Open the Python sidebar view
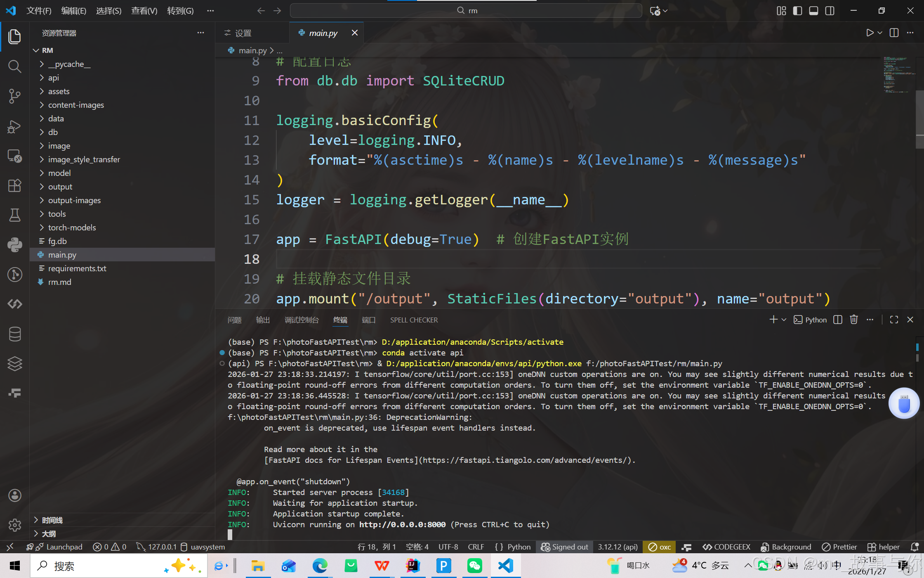The image size is (924, 578). (x=15, y=245)
